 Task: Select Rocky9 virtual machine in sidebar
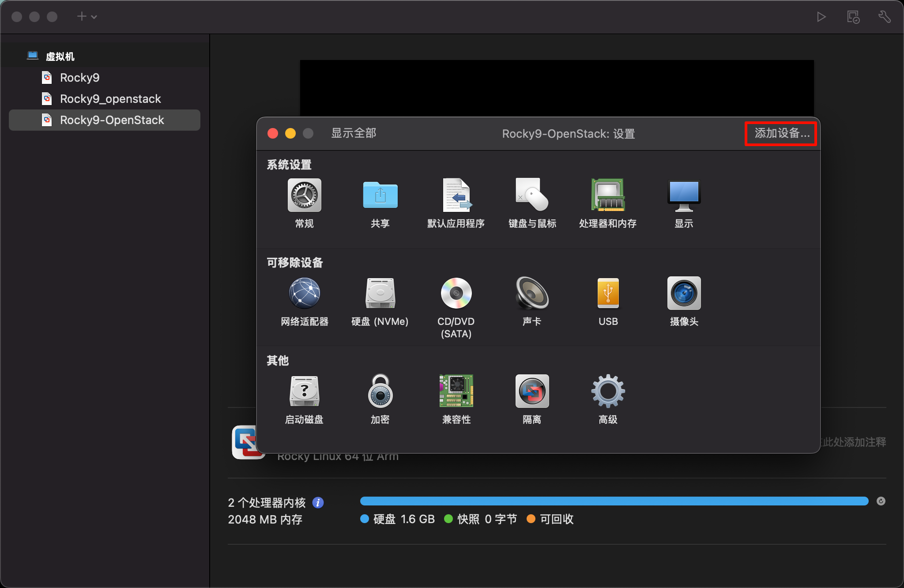[x=80, y=78]
